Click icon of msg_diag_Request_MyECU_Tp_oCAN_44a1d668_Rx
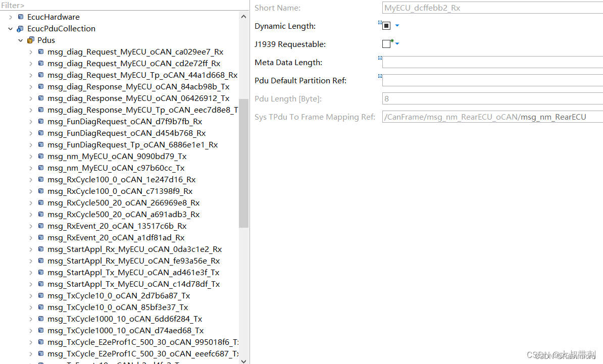 [x=41, y=75]
